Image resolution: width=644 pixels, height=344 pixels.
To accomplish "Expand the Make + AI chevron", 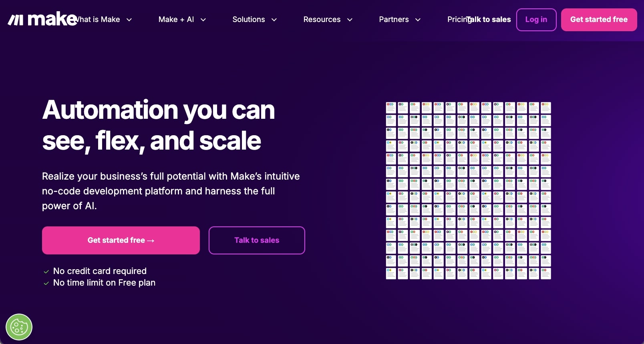I will pyautogui.click(x=203, y=20).
